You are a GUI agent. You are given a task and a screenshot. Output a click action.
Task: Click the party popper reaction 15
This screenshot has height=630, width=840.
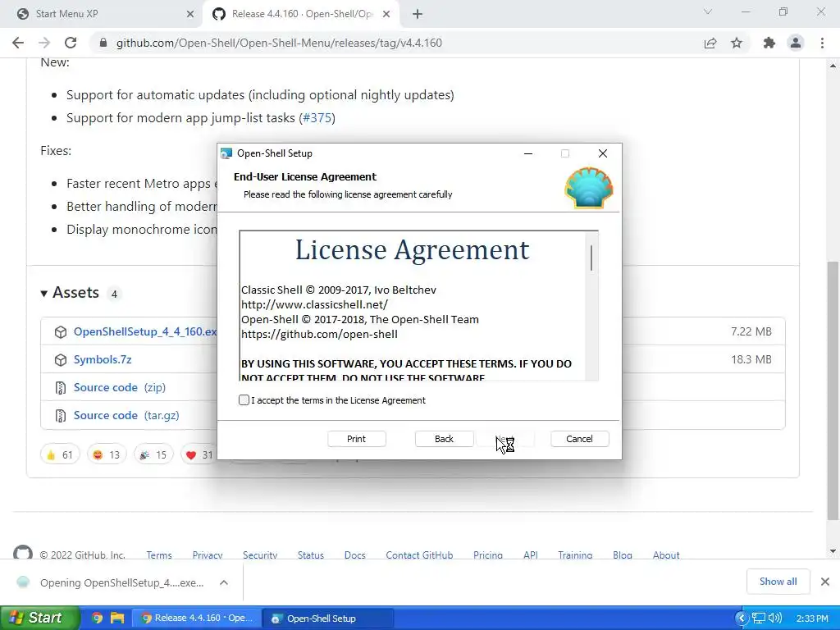pyautogui.click(x=153, y=454)
